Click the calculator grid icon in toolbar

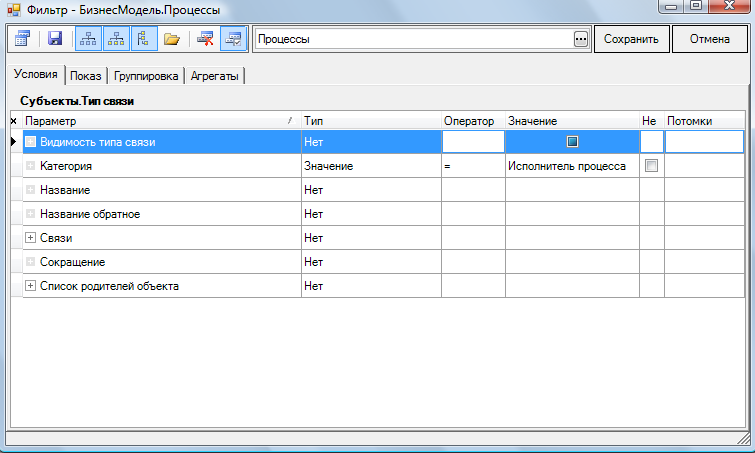pyautogui.click(x=23, y=39)
